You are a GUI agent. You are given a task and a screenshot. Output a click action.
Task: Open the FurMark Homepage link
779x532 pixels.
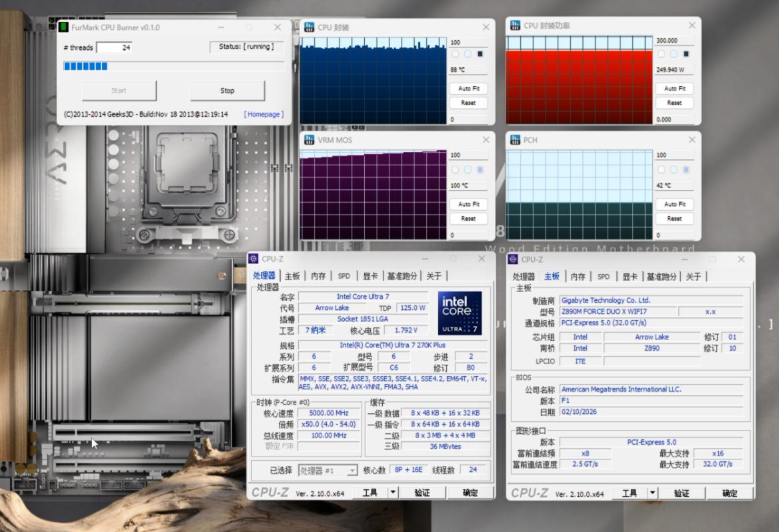coord(263,114)
